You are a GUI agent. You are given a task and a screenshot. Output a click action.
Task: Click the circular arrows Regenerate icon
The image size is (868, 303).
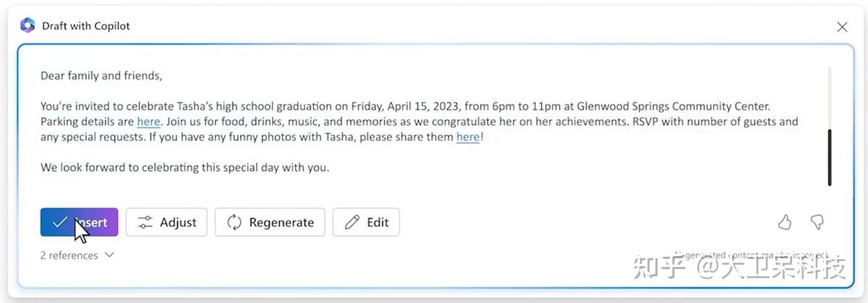pyautogui.click(x=234, y=222)
